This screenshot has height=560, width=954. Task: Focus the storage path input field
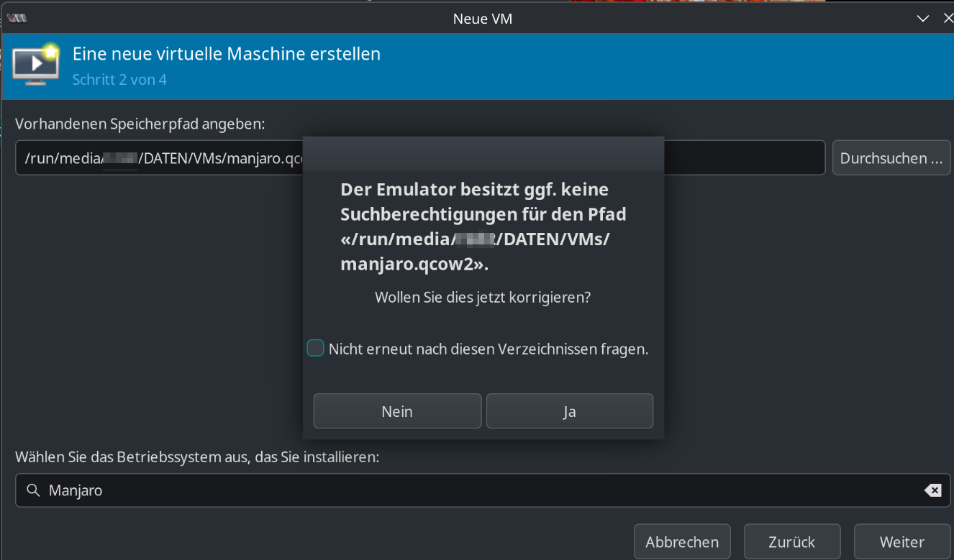(158, 158)
